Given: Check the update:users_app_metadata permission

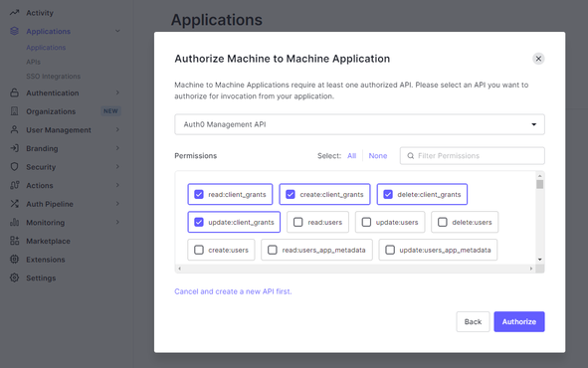Looking at the screenshot, I should click(x=390, y=250).
